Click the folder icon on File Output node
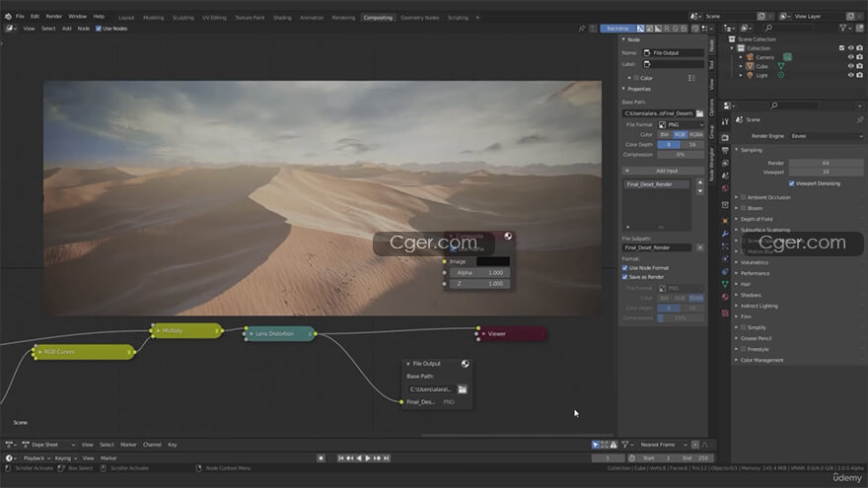This screenshot has width=868, height=488. click(x=463, y=389)
